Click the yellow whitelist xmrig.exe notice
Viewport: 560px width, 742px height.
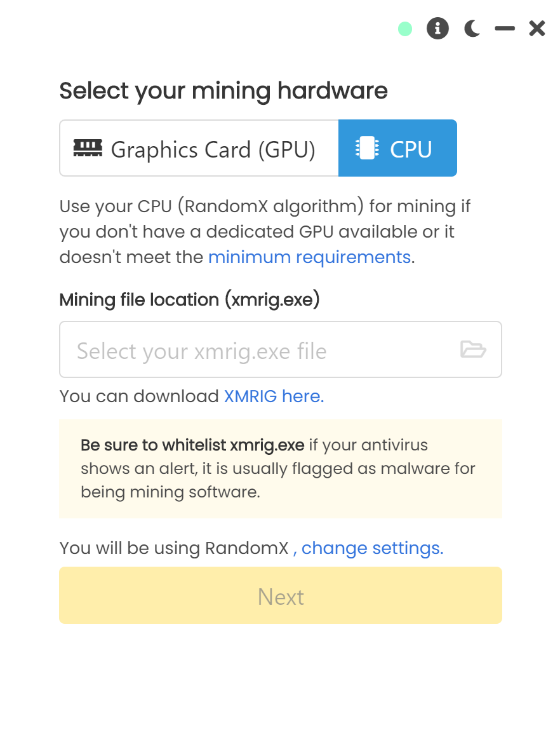(280, 469)
